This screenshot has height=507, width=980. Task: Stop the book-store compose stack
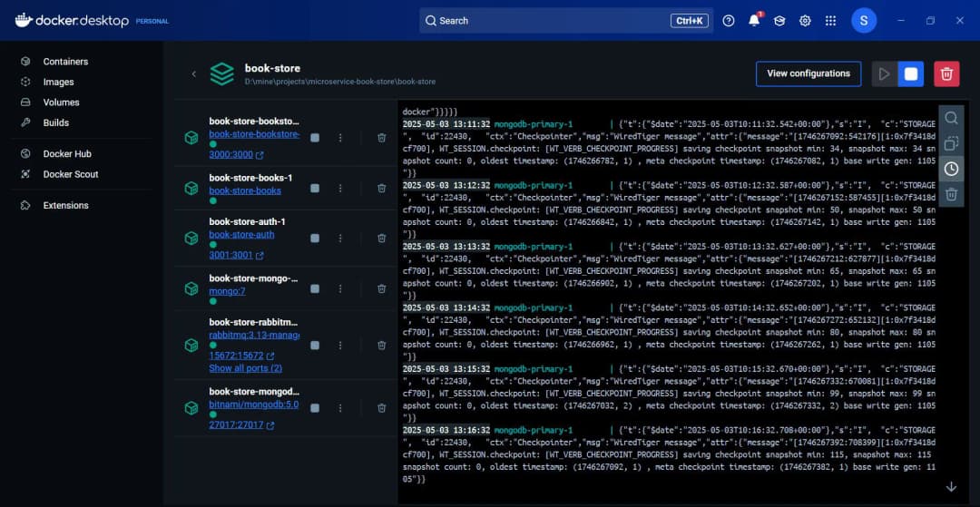click(911, 74)
